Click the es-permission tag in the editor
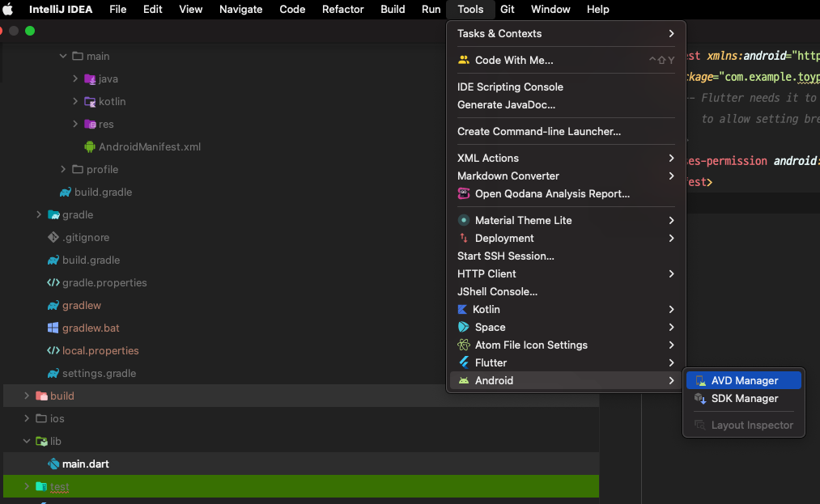 click(728, 161)
